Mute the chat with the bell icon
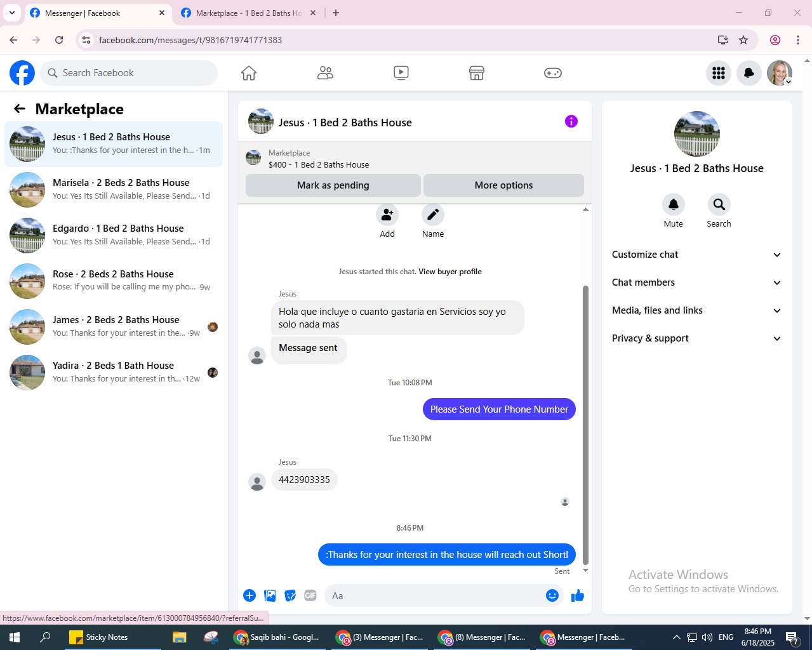 (x=674, y=204)
